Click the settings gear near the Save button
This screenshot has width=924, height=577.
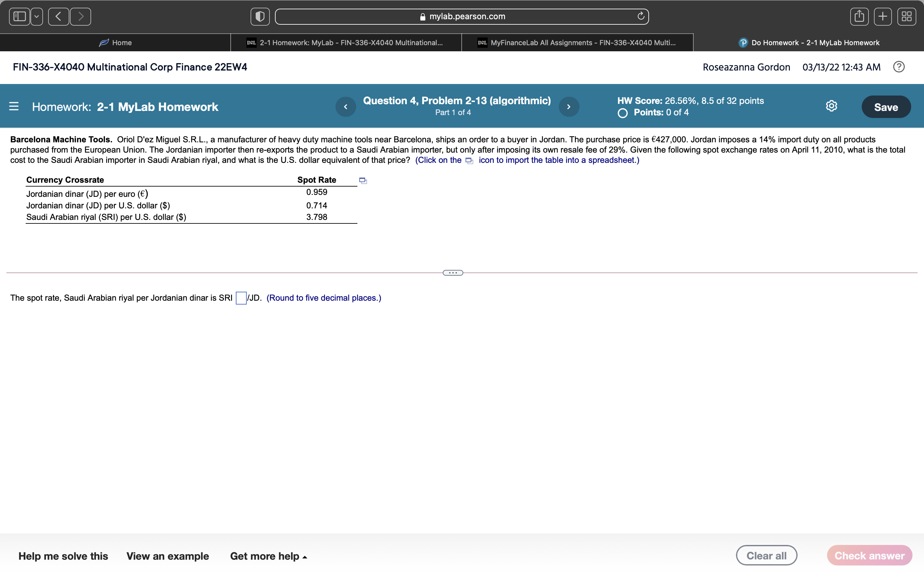point(831,106)
